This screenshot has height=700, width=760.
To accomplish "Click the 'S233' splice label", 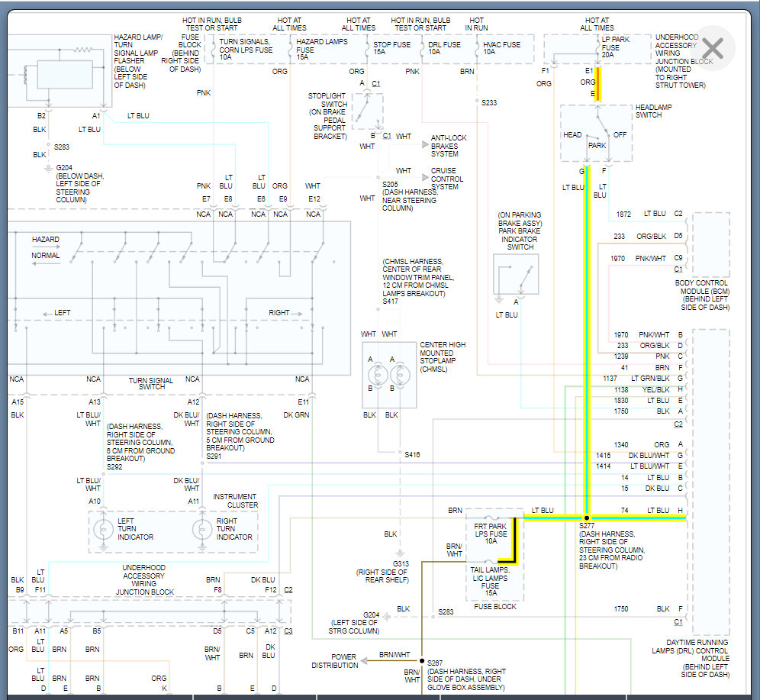I will (x=489, y=103).
